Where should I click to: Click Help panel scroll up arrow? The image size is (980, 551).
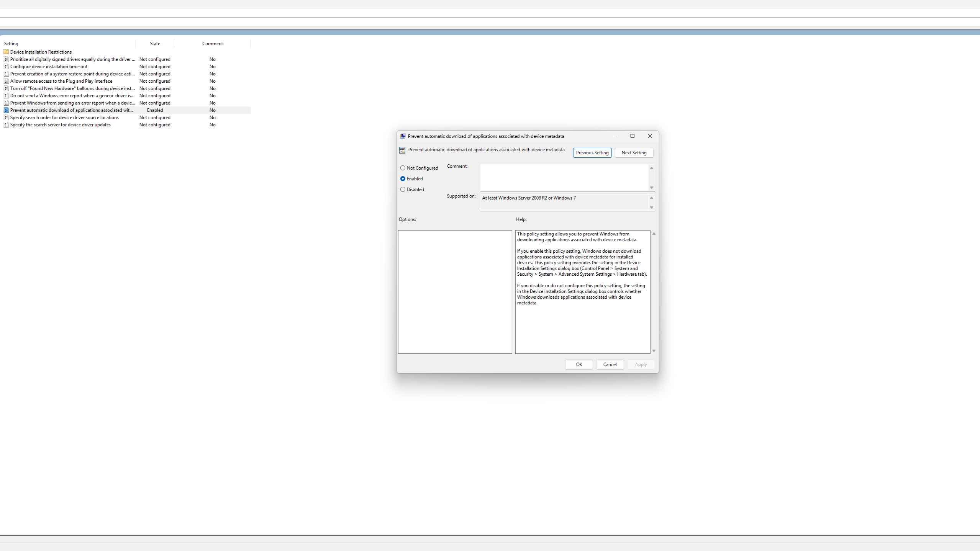coord(654,234)
